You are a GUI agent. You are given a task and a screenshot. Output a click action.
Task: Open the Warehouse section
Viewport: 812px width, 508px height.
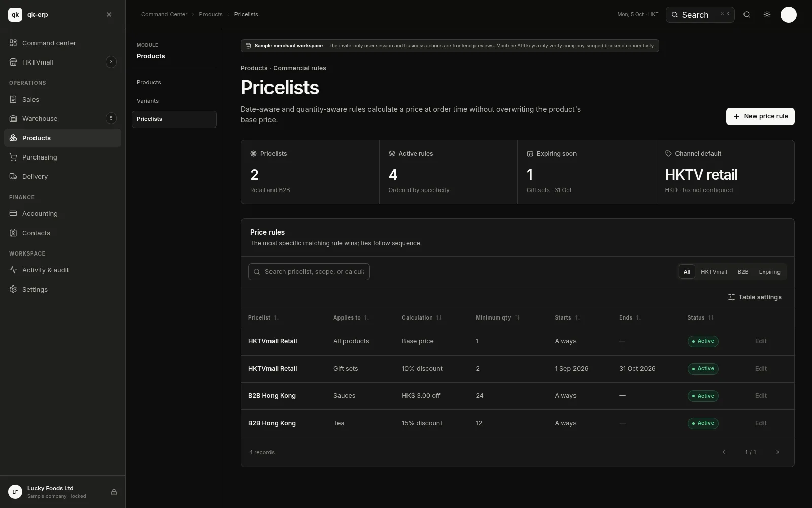[x=62, y=118]
